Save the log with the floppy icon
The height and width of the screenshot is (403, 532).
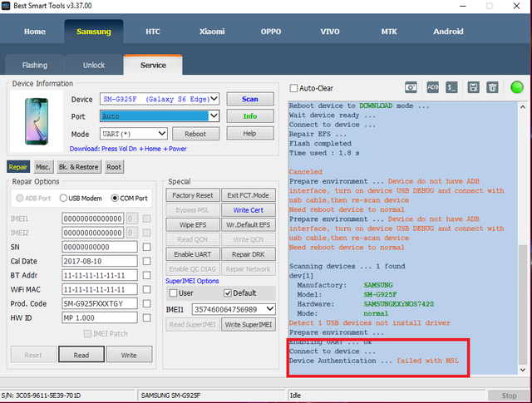(473, 87)
